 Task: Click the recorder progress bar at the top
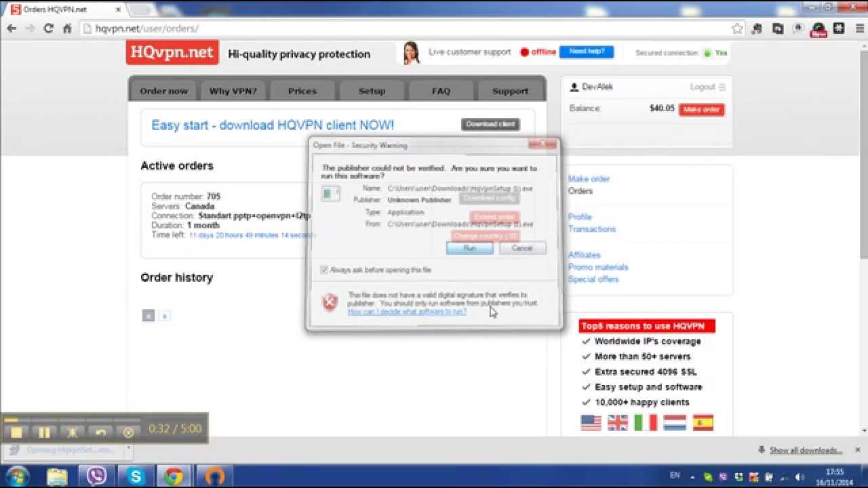72,420
